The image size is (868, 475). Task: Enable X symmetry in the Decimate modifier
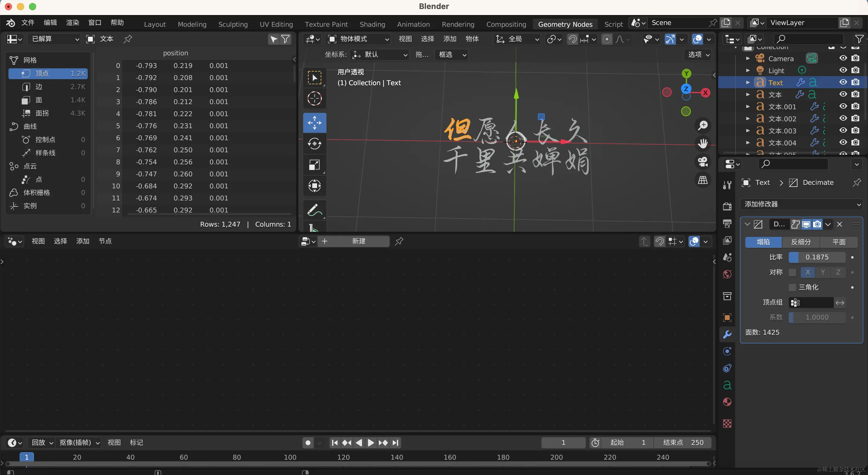click(808, 272)
